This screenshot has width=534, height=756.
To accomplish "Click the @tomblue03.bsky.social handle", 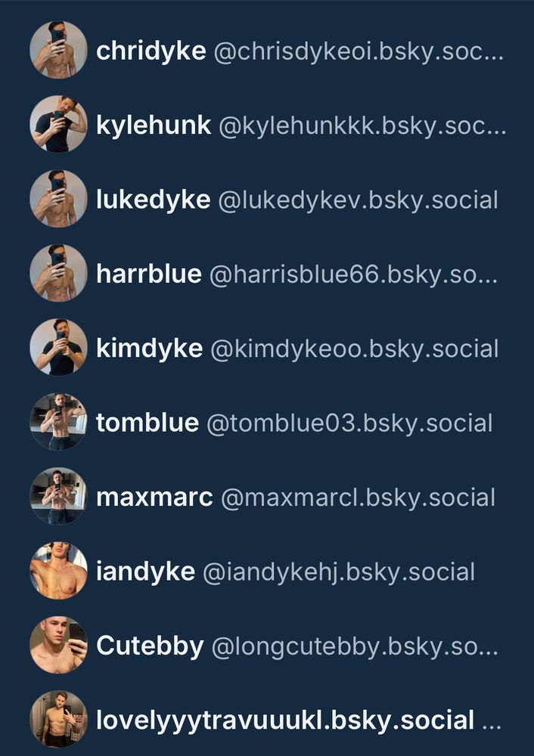I will coord(349,423).
